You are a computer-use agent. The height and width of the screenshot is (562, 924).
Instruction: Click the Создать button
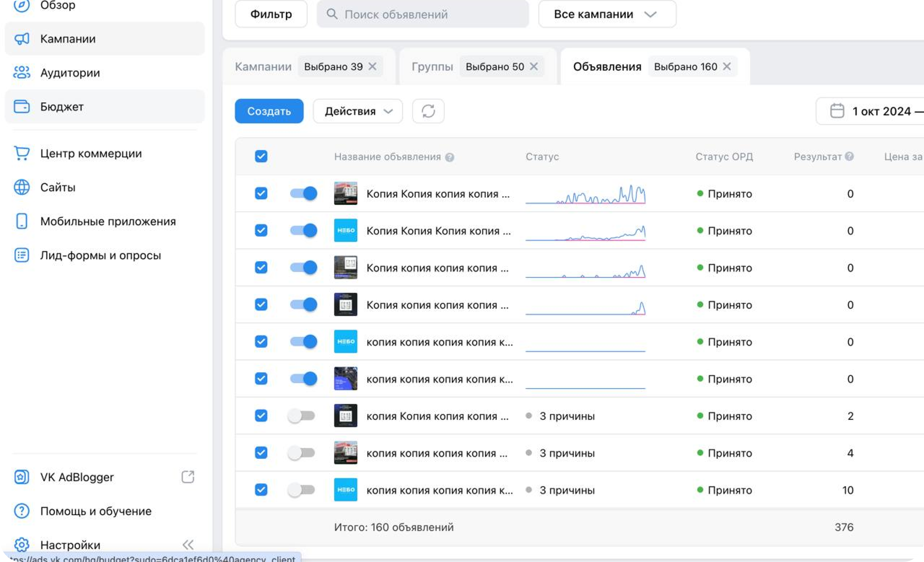pyautogui.click(x=269, y=111)
